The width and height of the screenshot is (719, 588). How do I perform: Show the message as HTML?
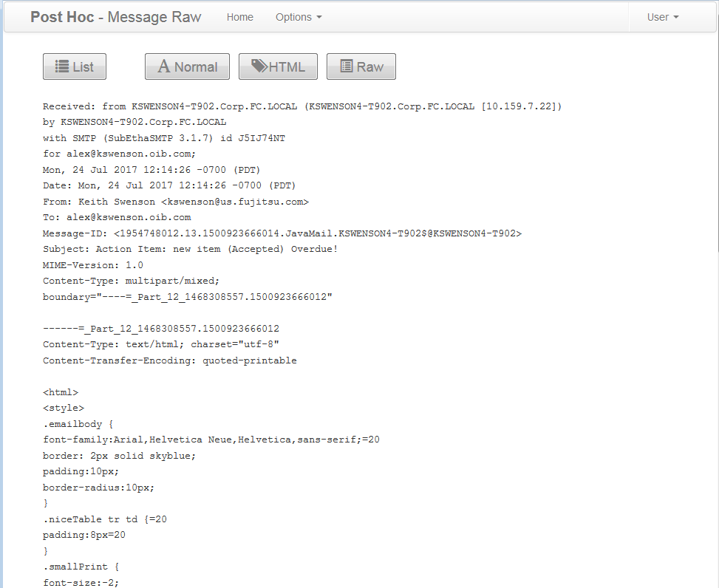click(x=278, y=66)
